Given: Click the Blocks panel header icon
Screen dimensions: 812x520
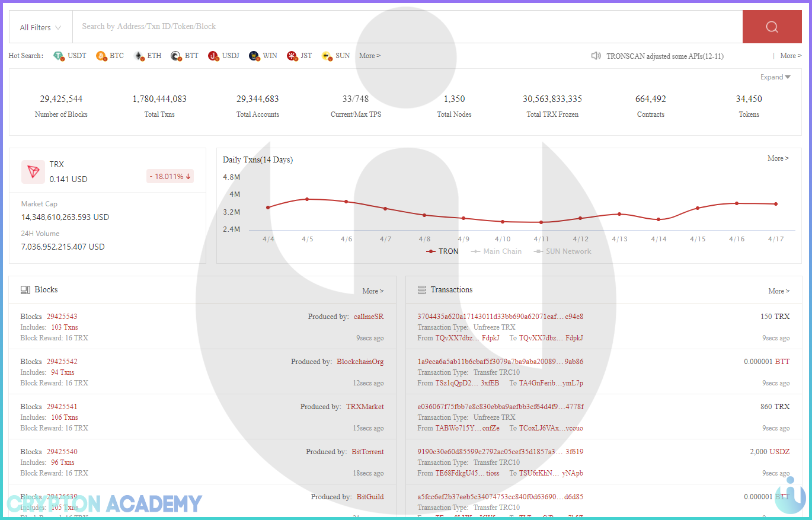Looking at the screenshot, I should (25, 290).
